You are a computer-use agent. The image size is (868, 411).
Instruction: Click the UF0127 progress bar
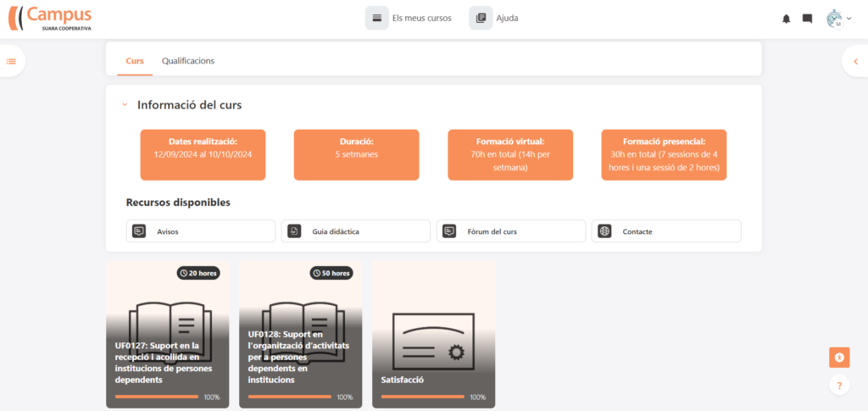157,397
